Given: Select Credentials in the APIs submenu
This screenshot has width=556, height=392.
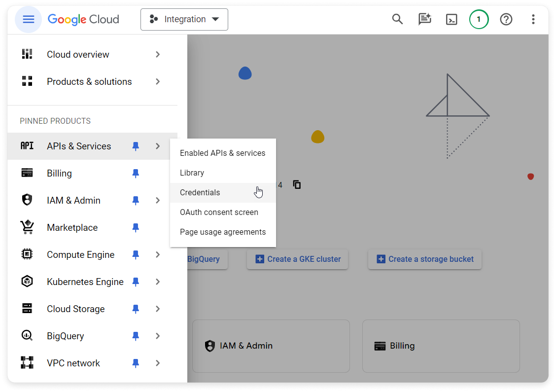Looking at the screenshot, I should (x=223, y=193).
